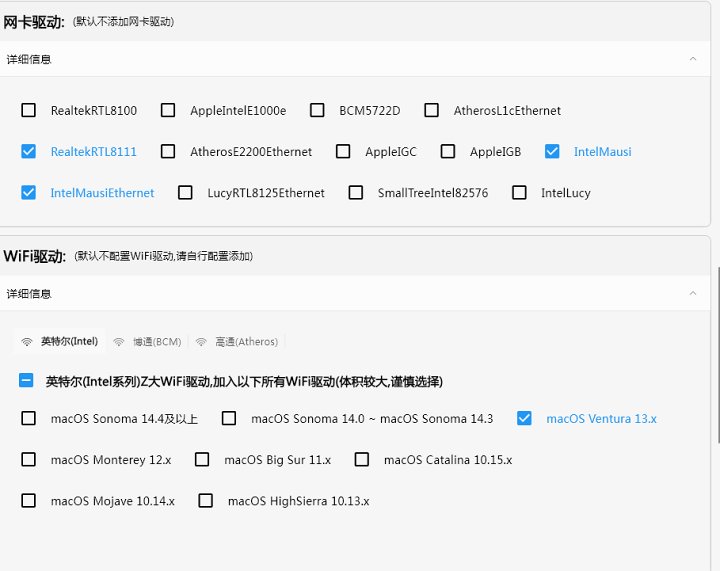Click the 详细信息 header under 网卡驱动
Screen dimensions: 720x571
pyautogui.click(x=30, y=59)
